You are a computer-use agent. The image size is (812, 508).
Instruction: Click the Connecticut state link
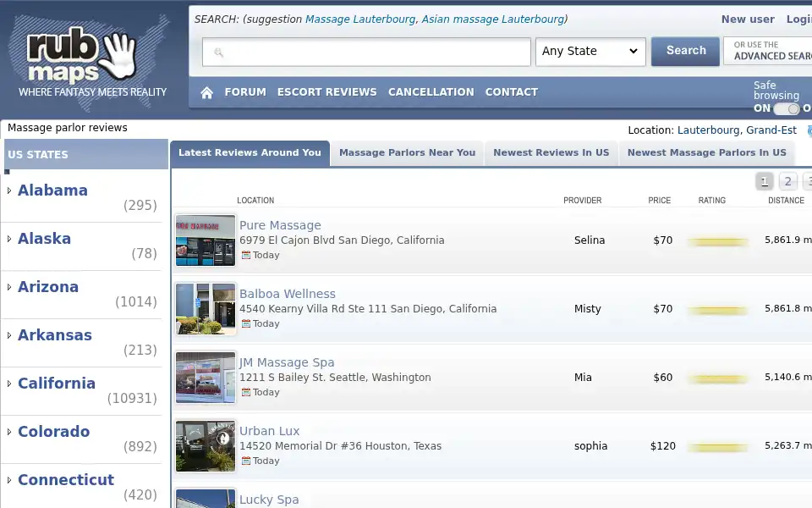pyautogui.click(x=66, y=479)
